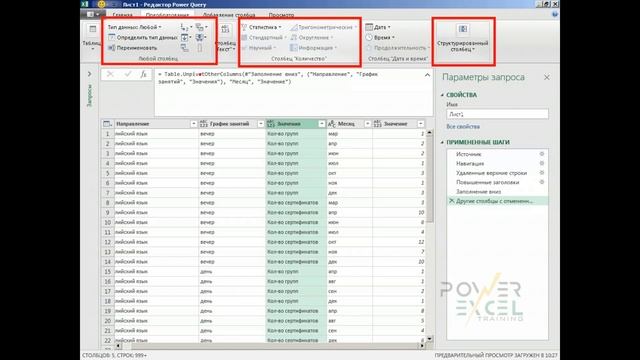Select the Навигация applied step
The width and height of the screenshot is (640, 360).
470,163
